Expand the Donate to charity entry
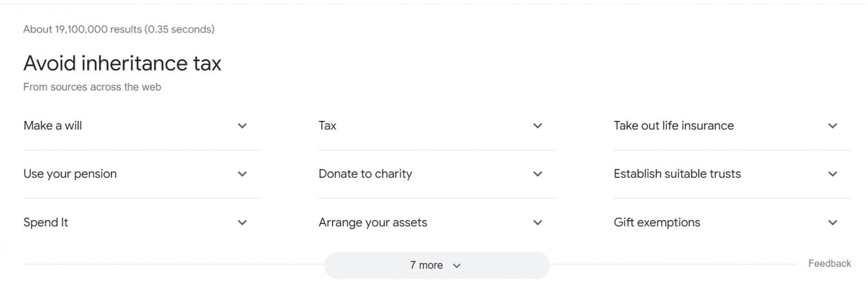This screenshot has width=868, height=302. point(437,174)
